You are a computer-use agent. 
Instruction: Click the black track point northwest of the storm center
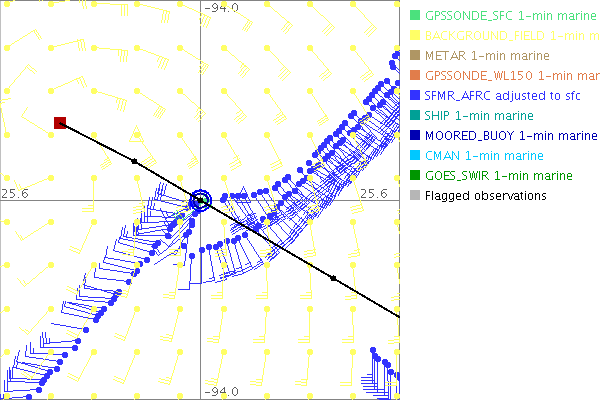point(133,161)
